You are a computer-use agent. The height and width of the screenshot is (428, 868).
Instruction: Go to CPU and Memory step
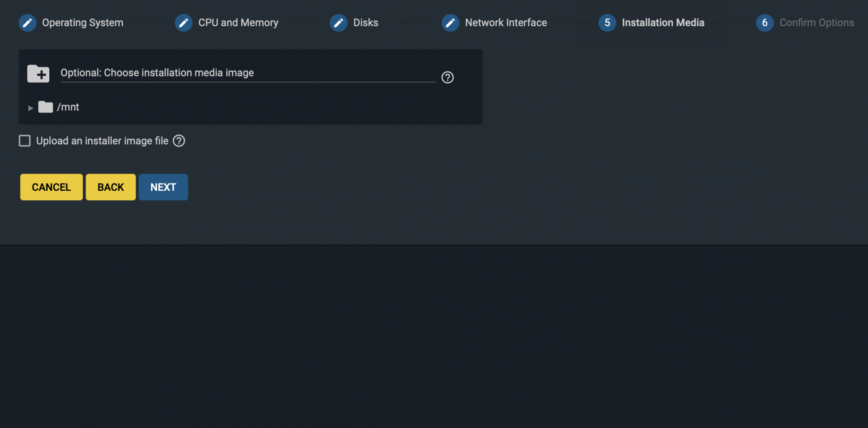(x=238, y=23)
